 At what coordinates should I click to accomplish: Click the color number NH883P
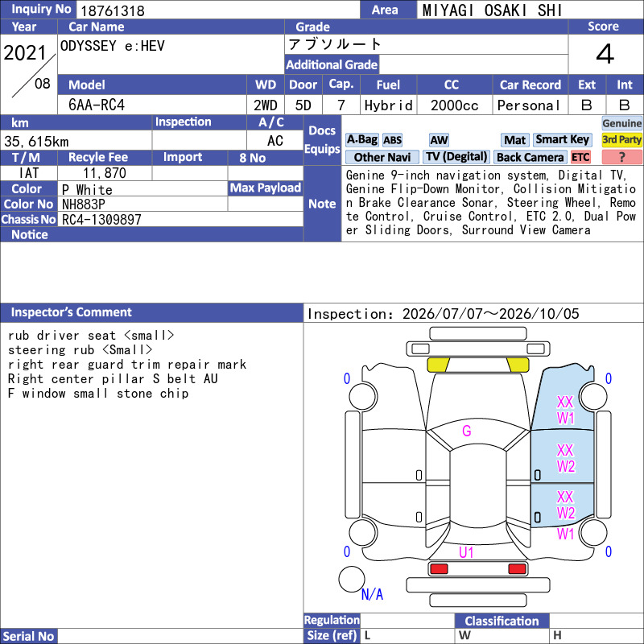[84, 204]
